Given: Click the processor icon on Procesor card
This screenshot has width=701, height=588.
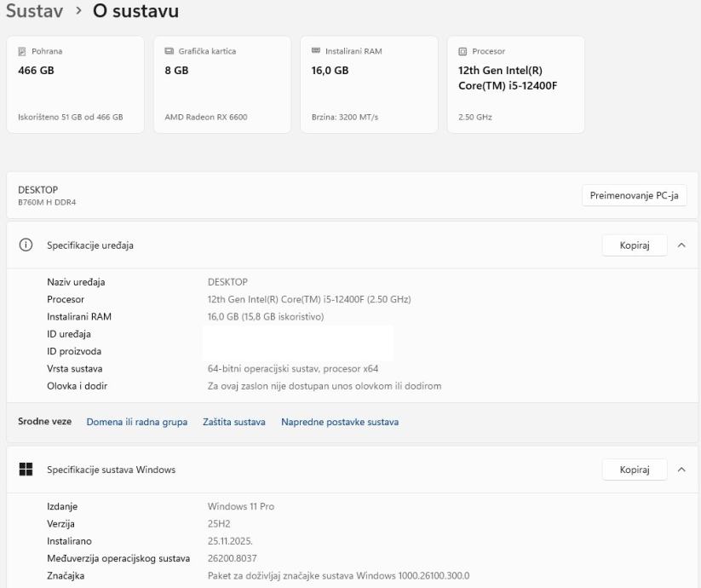Looking at the screenshot, I should pos(462,51).
